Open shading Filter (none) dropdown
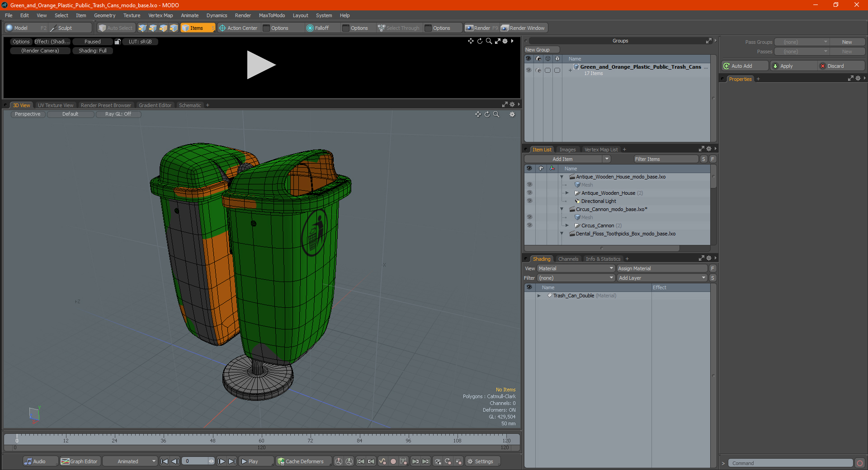 coord(576,278)
